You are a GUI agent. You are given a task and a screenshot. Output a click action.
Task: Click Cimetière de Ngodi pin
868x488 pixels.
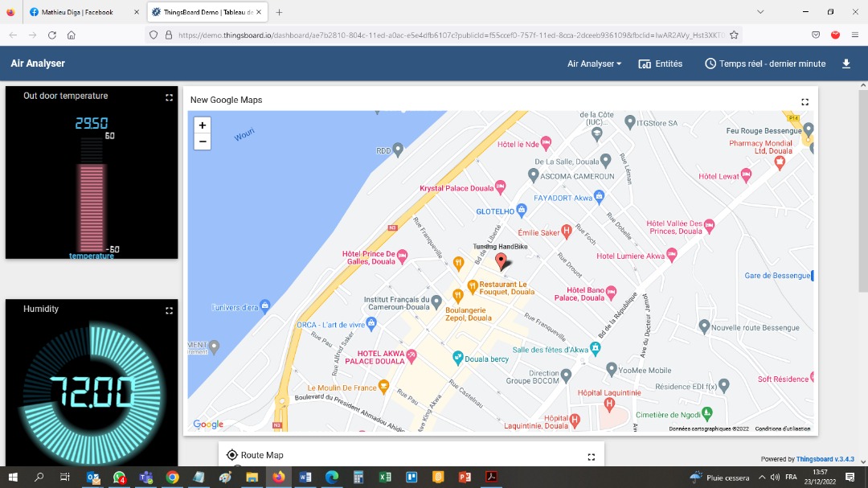coord(707,413)
